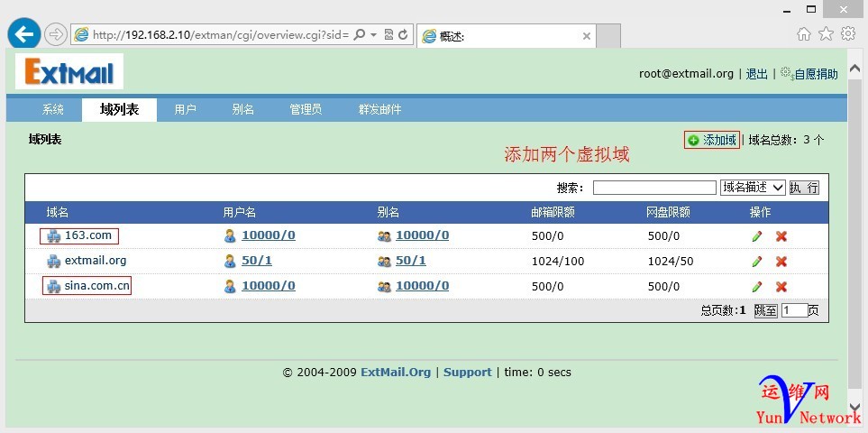
Task: Click 执行 search button
Action: point(804,188)
